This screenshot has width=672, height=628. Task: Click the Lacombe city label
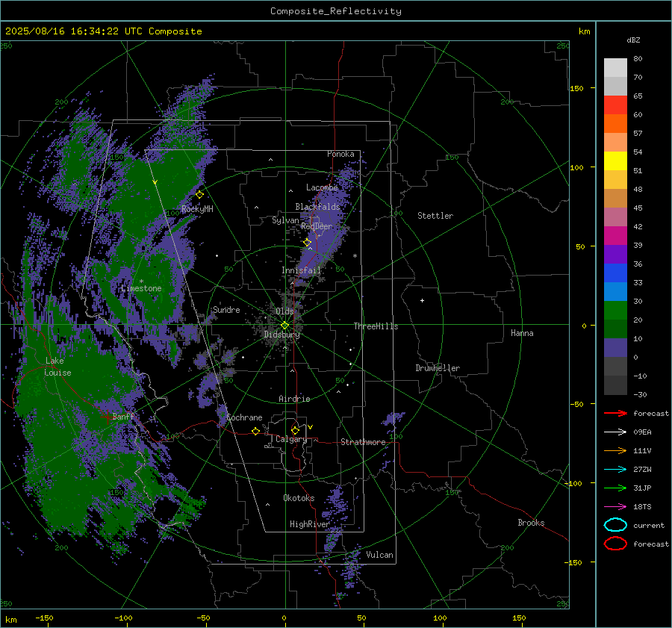point(322,187)
